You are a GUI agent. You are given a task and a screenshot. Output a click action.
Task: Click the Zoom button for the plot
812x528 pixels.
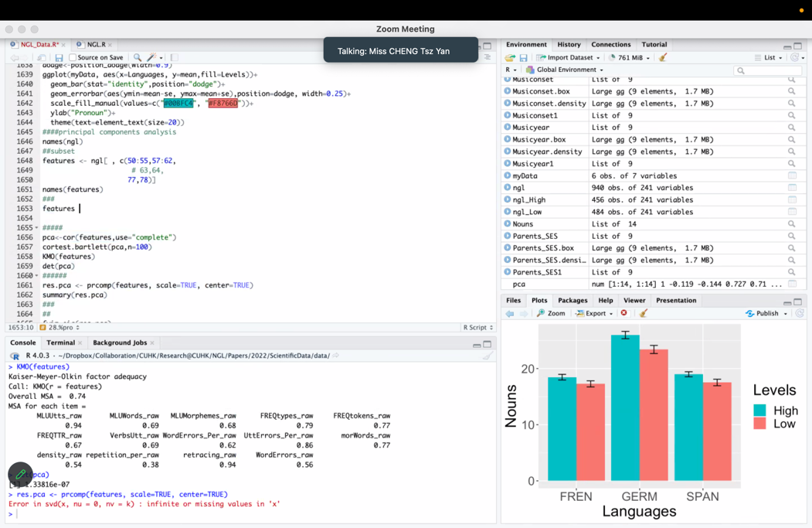(x=551, y=313)
